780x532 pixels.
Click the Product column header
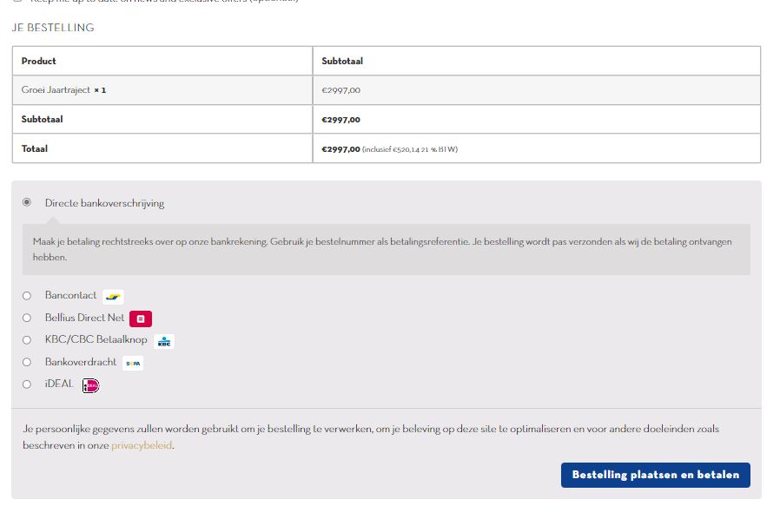click(39, 62)
